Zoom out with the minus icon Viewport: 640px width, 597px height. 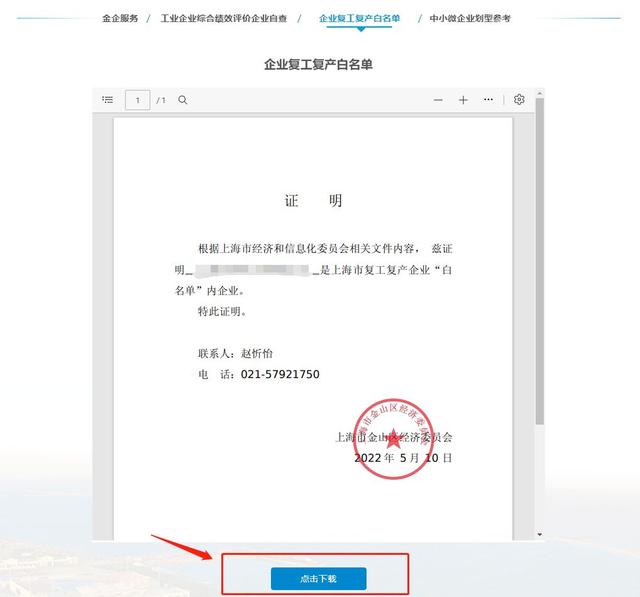coord(438,100)
